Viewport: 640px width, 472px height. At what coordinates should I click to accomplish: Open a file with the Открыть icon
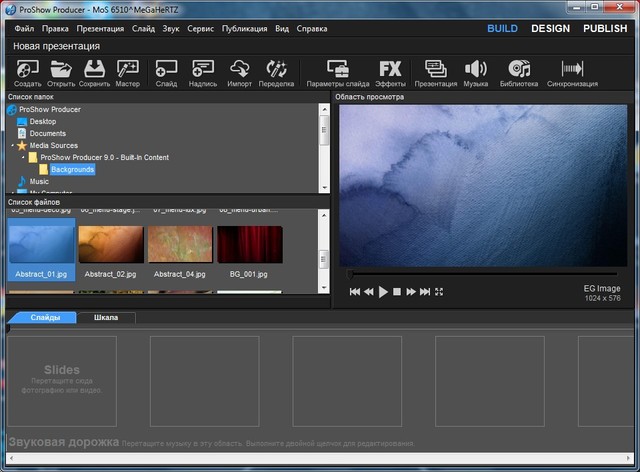tap(62, 70)
